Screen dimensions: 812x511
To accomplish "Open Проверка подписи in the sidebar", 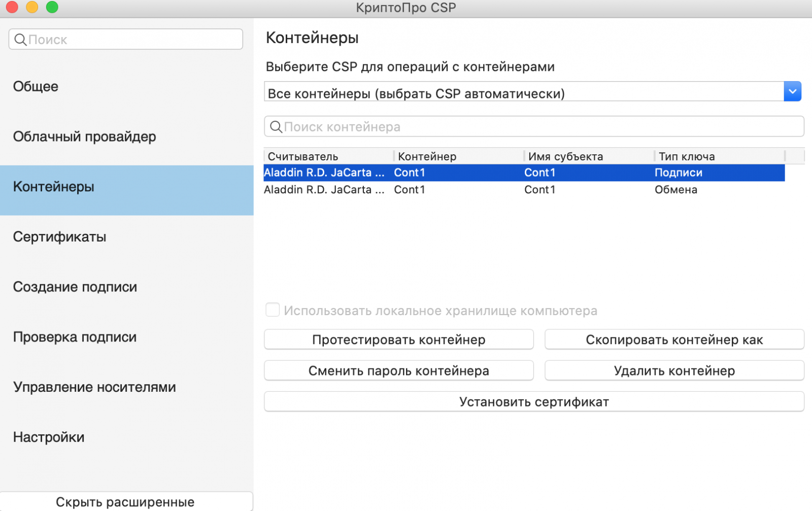I will pos(75,337).
